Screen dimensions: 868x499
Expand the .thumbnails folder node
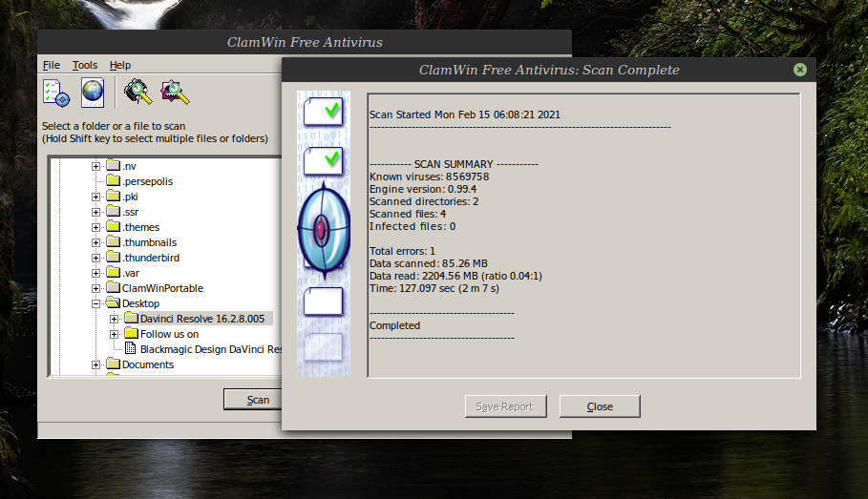click(x=95, y=242)
